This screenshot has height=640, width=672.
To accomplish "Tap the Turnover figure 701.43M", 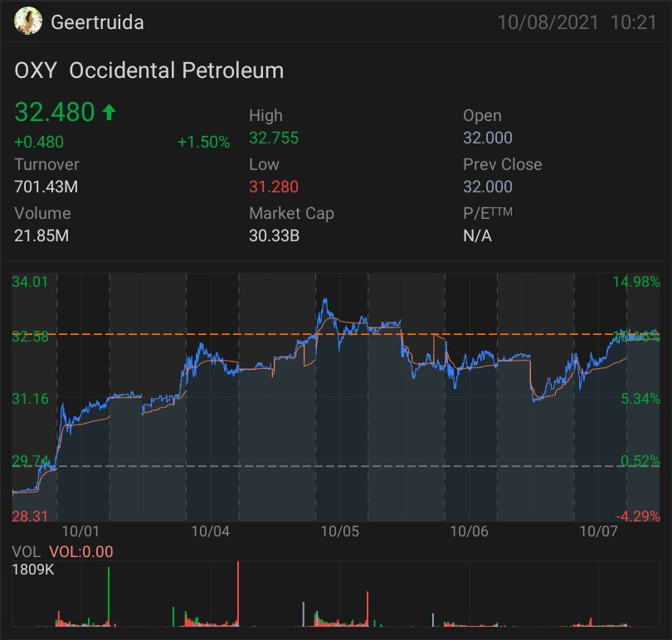I will pos(46,187).
